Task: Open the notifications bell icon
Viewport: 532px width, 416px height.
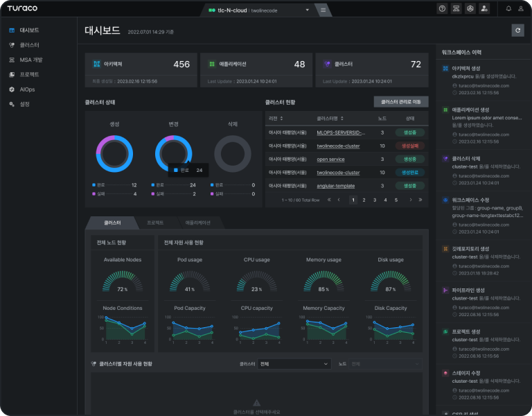Action: pyautogui.click(x=508, y=10)
